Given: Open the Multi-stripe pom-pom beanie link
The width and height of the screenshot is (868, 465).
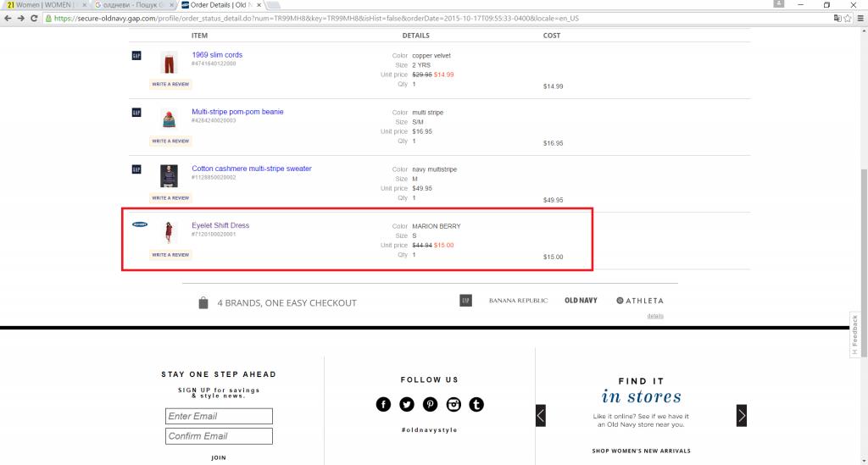Looking at the screenshot, I should coord(237,112).
